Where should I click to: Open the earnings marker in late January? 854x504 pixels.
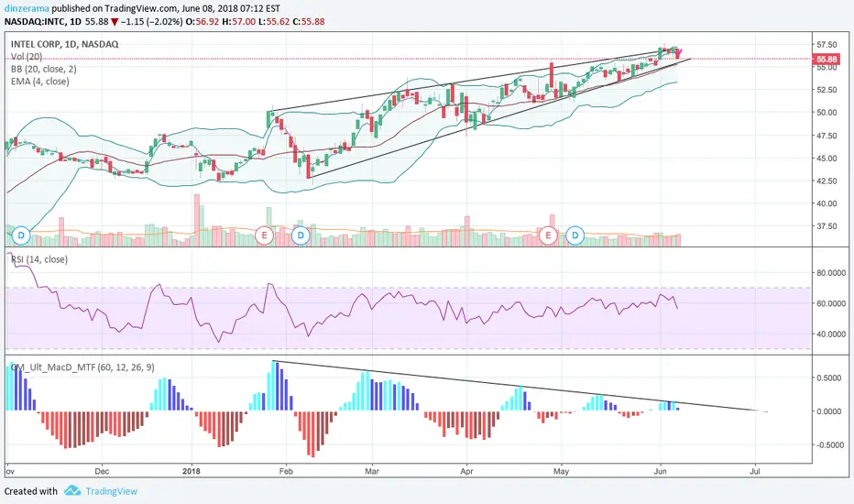[264, 236]
